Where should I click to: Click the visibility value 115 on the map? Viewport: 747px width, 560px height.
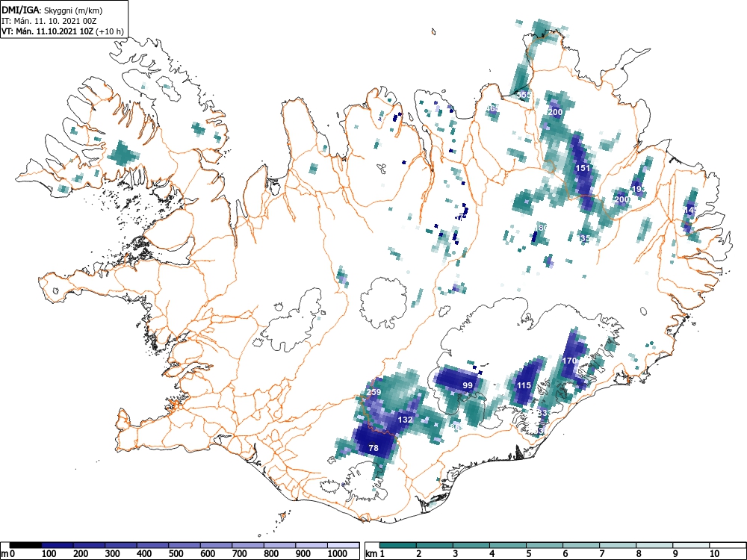[x=524, y=385]
